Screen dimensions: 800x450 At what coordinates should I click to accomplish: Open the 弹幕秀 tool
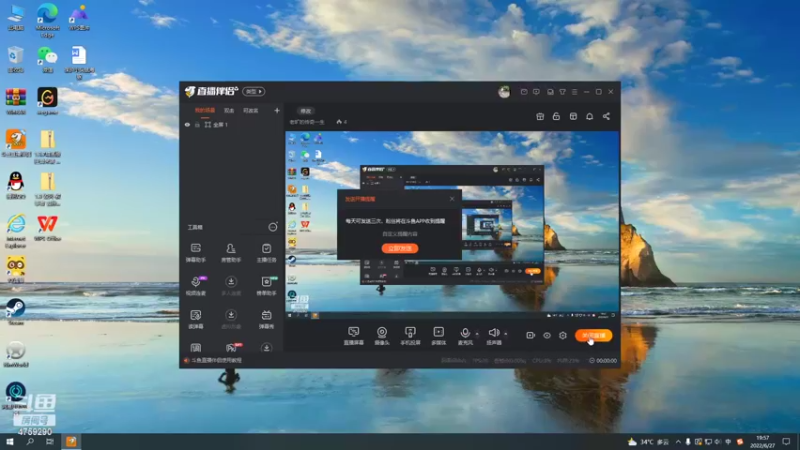(266, 319)
